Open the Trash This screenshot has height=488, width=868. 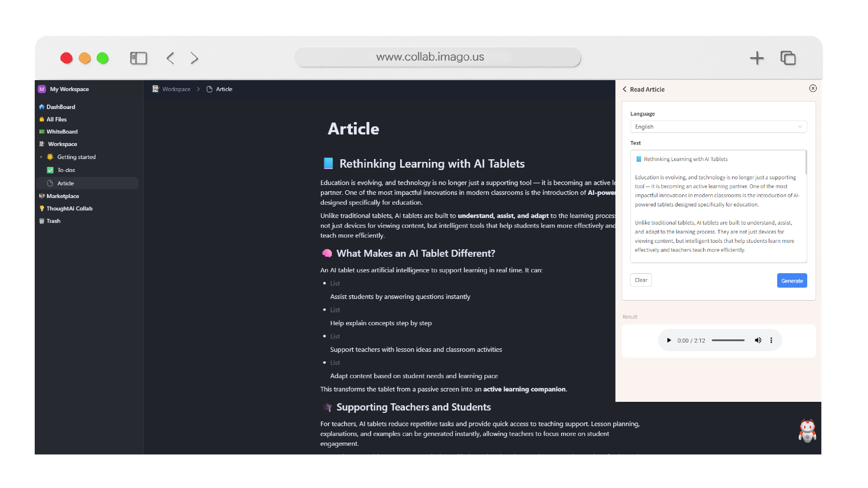(53, 221)
